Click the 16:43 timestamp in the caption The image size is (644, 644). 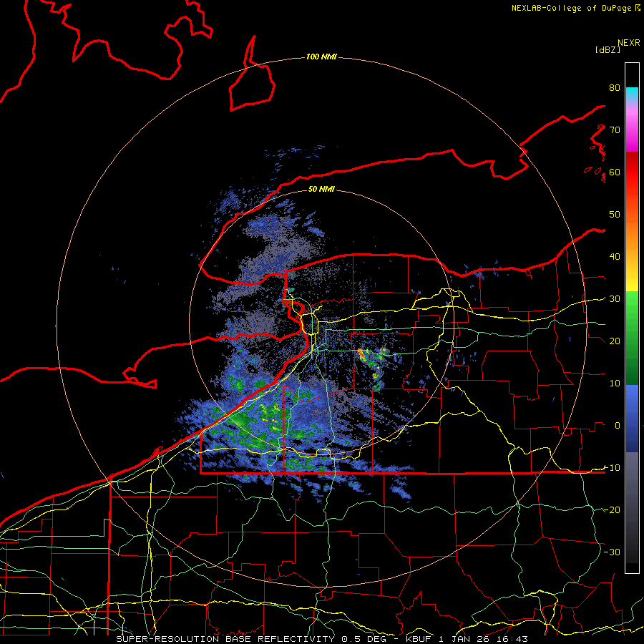[x=512, y=639]
